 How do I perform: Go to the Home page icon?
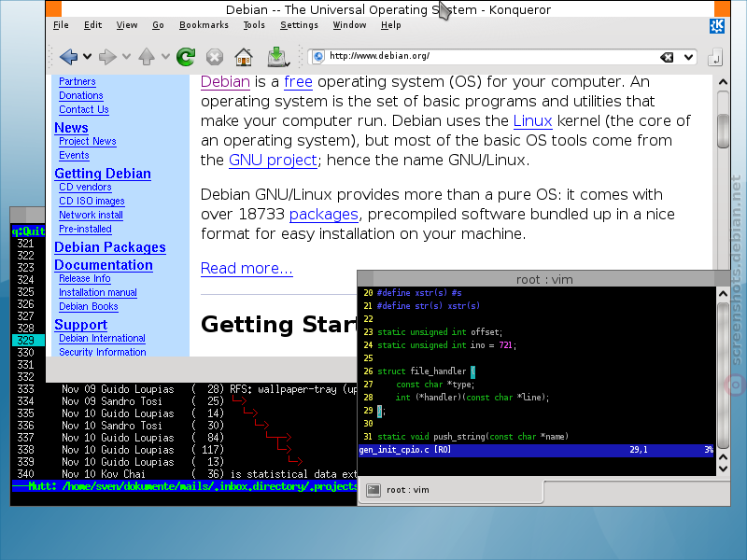(244, 57)
